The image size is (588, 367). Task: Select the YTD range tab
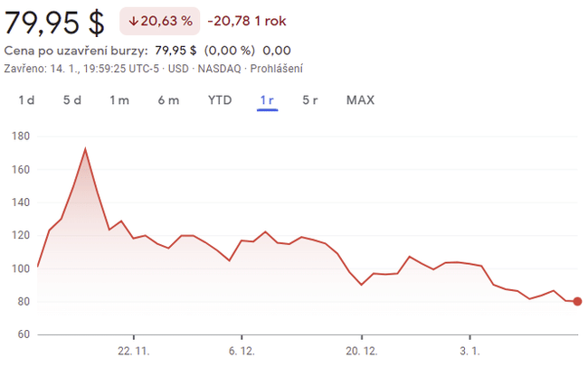pos(220,100)
